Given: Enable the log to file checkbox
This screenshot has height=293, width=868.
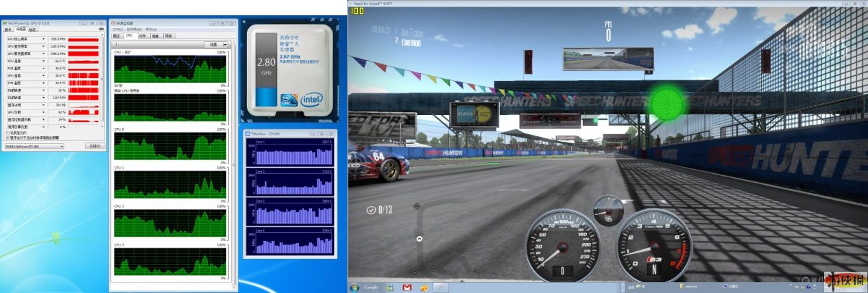Looking at the screenshot, I should tap(6, 132).
